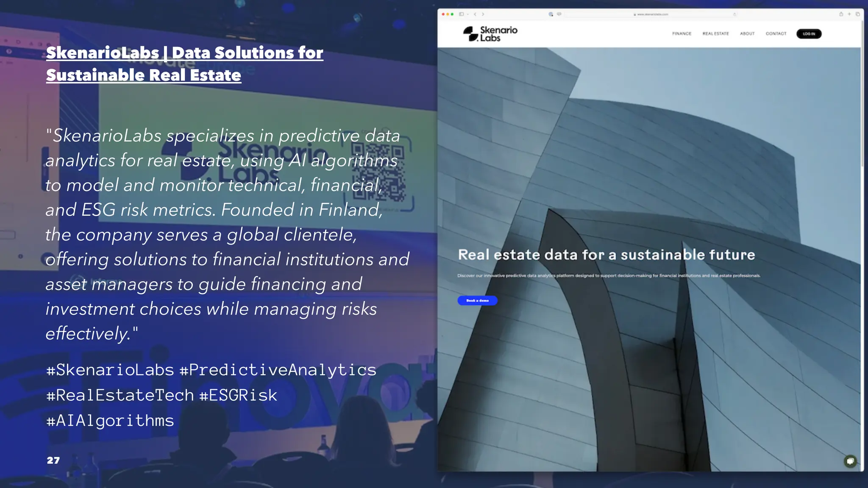
Task: Click the #PredictiveAnalytics hashtag
Action: coord(278,370)
